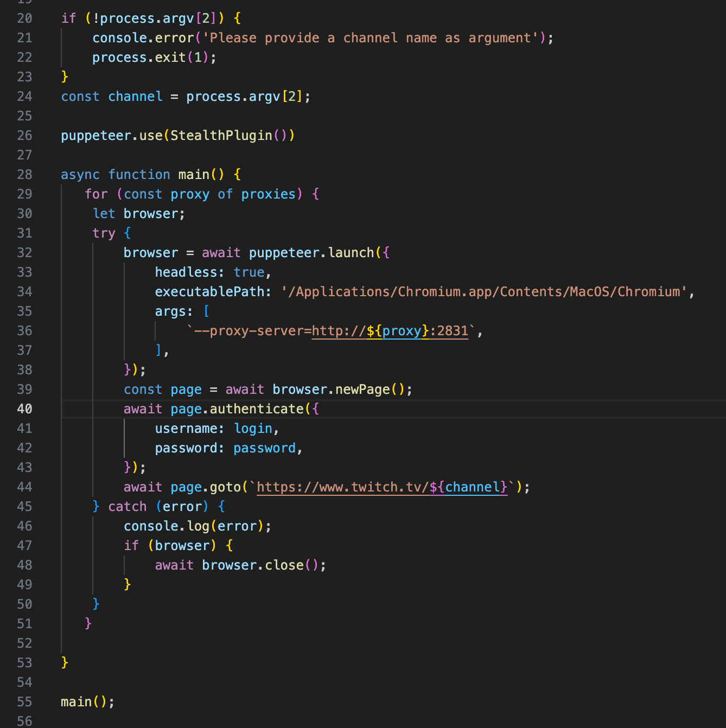Image resolution: width=726 pixels, height=728 pixels.
Task: Click process.exit(1); on line 22
Action: coord(154,58)
